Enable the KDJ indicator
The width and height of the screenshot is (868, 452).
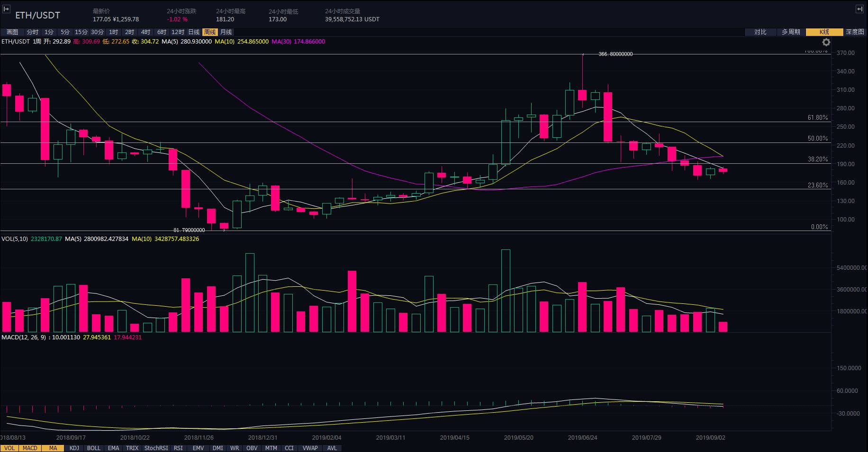(x=74, y=448)
